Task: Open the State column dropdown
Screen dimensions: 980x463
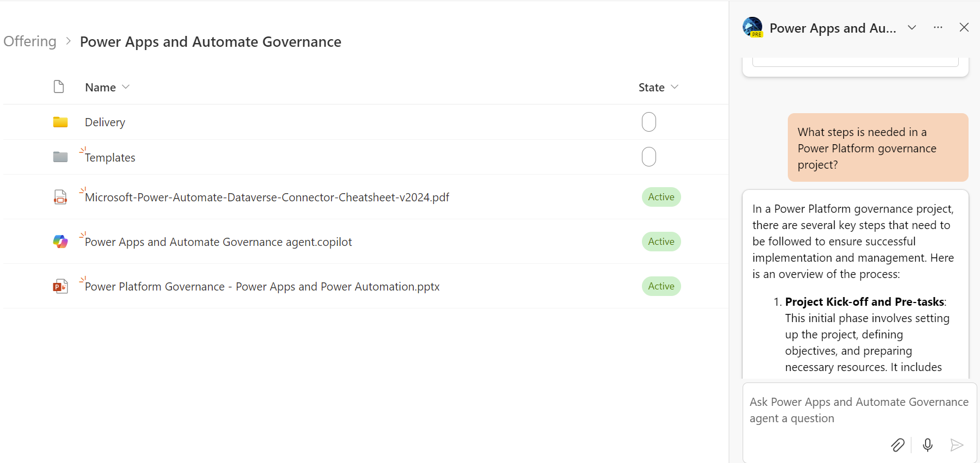Action: click(x=675, y=87)
